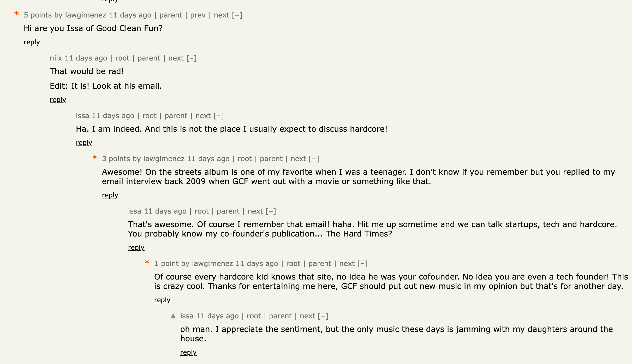Collapse issa's last comment about daughters
The height and width of the screenshot is (364, 632).
coord(323,316)
